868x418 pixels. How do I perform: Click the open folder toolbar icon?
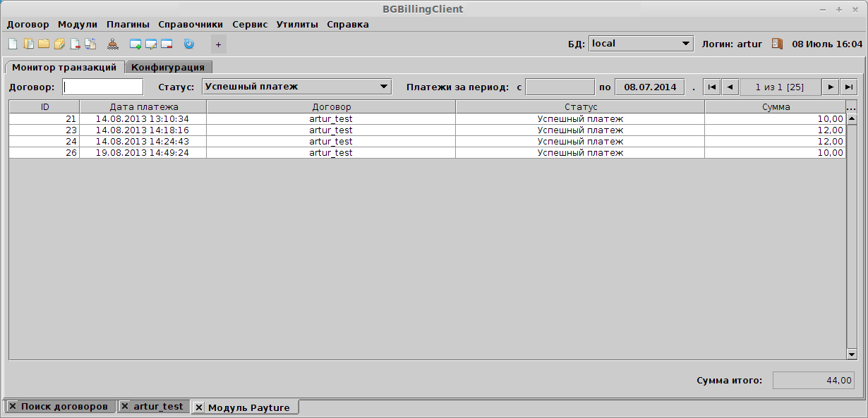click(44, 44)
